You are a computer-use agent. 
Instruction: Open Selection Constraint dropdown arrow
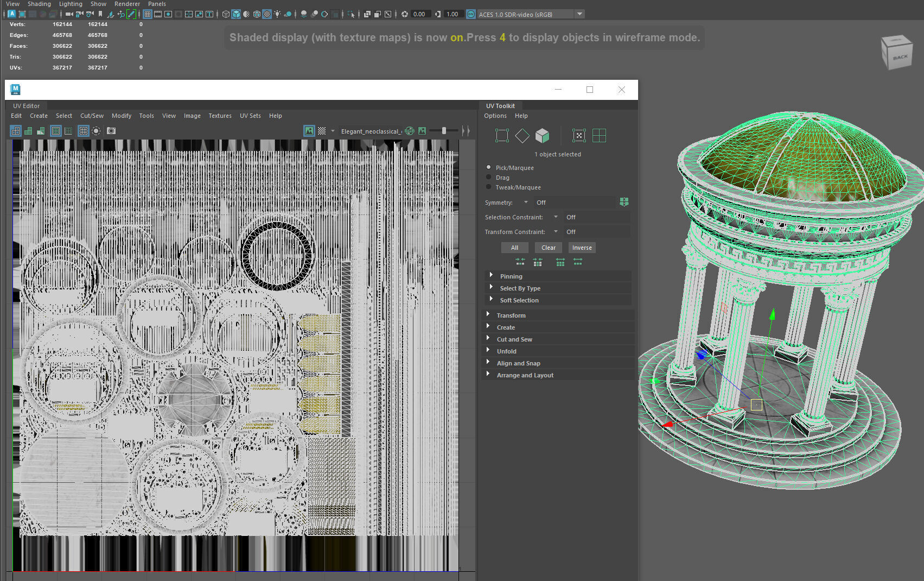556,217
